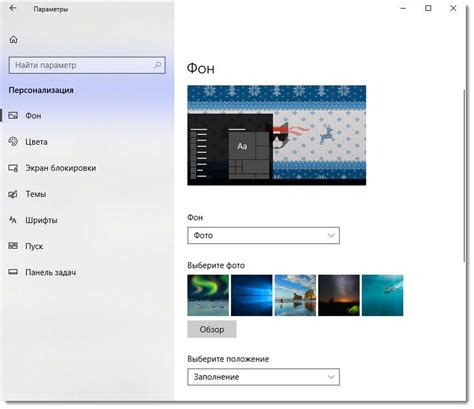Switch to the Цвета section
The height and width of the screenshot is (409, 474).
36,142
